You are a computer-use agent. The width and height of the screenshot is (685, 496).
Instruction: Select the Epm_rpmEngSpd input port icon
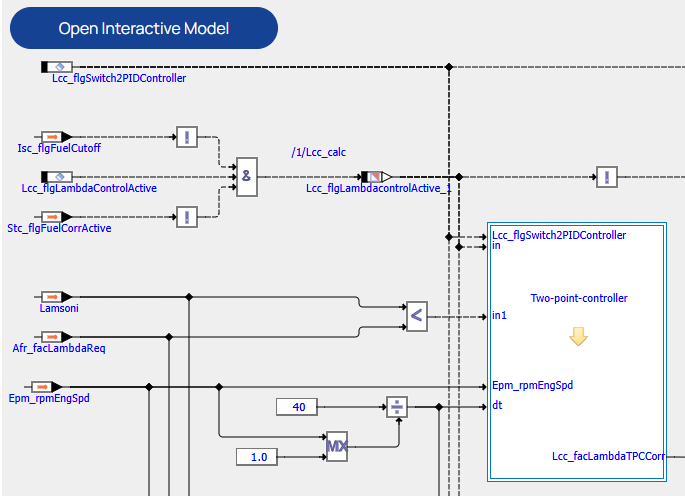pyautogui.click(x=46, y=387)
